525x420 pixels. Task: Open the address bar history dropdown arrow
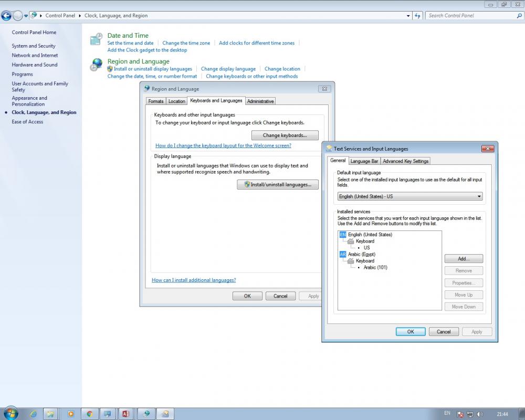[x=408, y=15]
